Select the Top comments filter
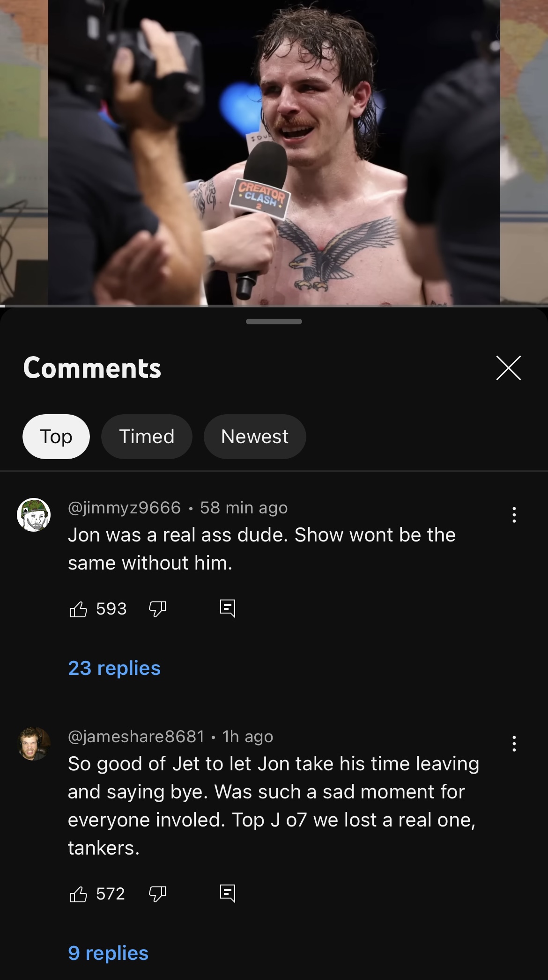Screen dimensions: 548x980 56,436
